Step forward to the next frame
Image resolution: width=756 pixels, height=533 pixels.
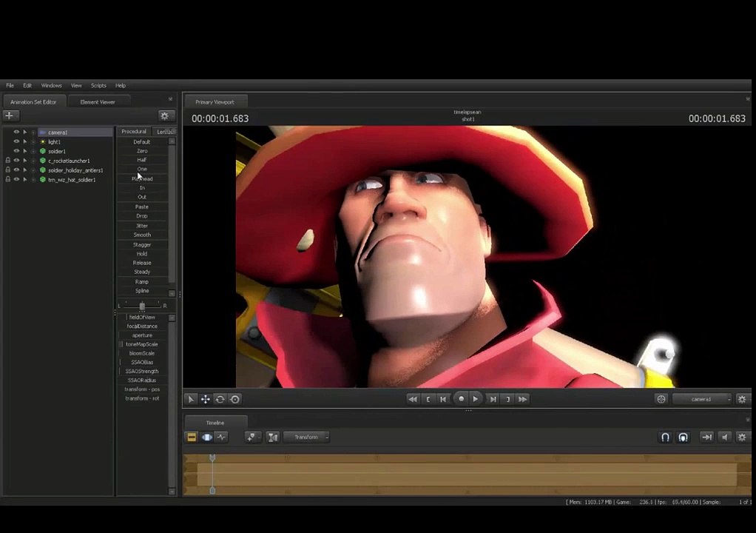pos(493,400)
